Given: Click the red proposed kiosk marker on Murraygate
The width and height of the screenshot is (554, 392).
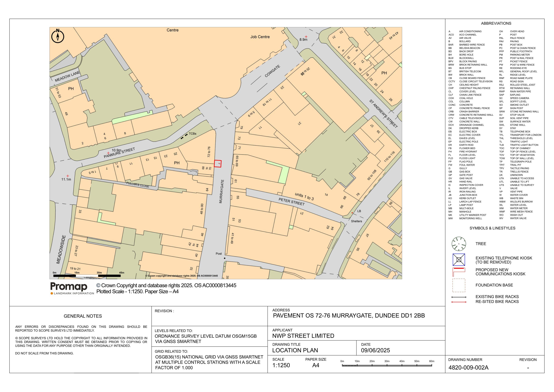Looking at the screenshot, I should (x=218, y=164).
